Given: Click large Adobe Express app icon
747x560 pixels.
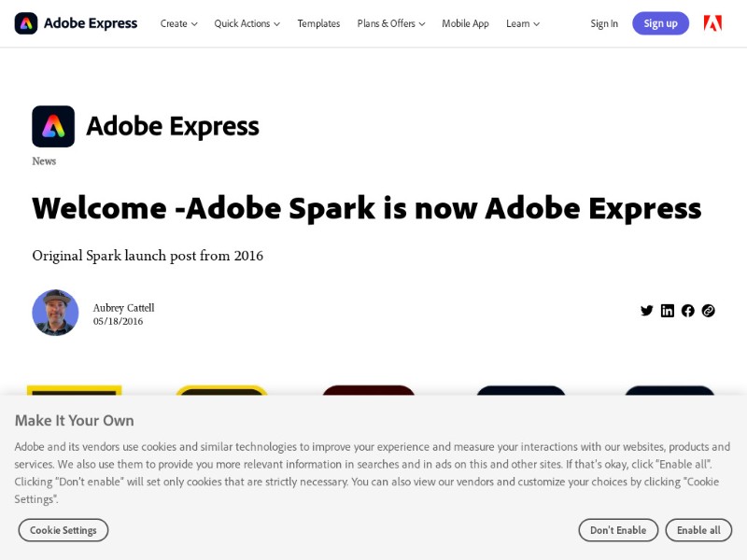Looking at the screenshot, I should click(x=53, y=126).
